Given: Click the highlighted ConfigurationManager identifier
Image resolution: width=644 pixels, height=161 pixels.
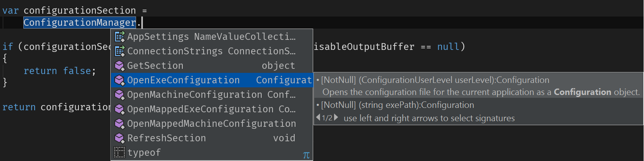Looking at the screenshot, I should (80, 23).
